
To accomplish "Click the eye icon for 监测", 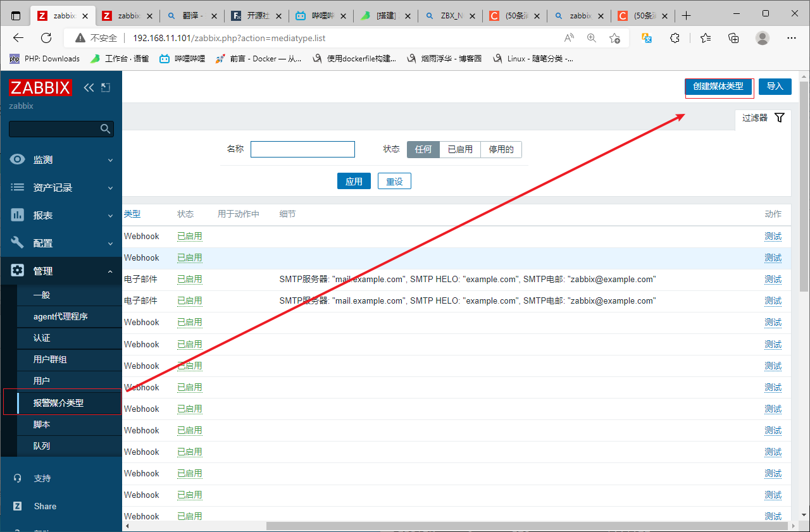I will click(x=18, y=160).
